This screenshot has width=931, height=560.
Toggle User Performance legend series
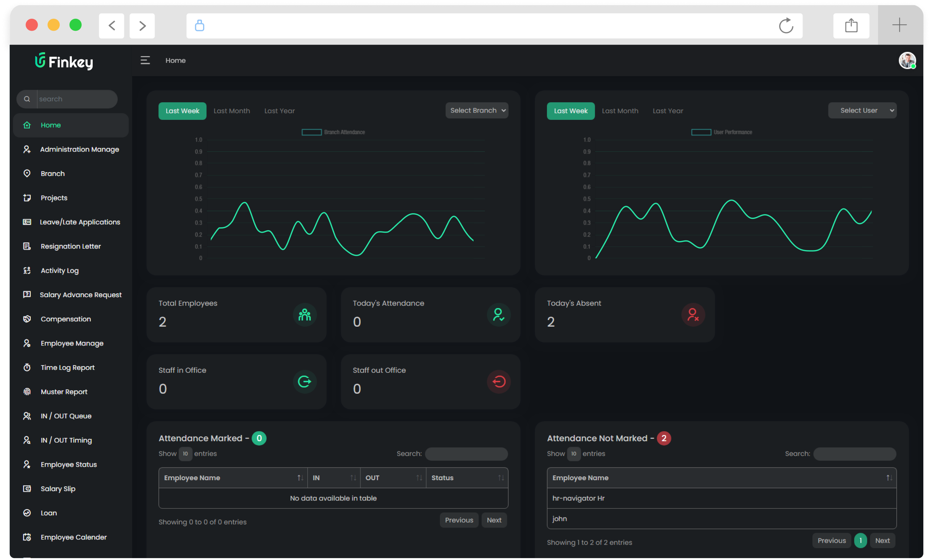tap(732, 132)
